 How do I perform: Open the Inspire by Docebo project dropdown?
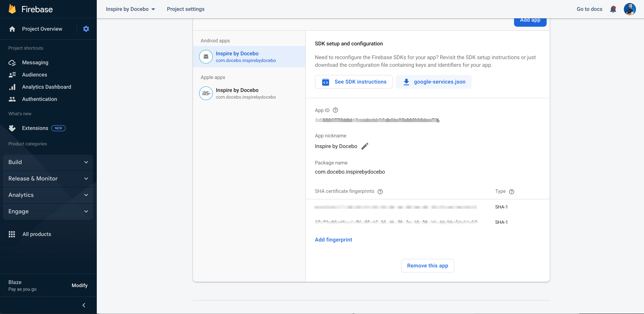130,9
